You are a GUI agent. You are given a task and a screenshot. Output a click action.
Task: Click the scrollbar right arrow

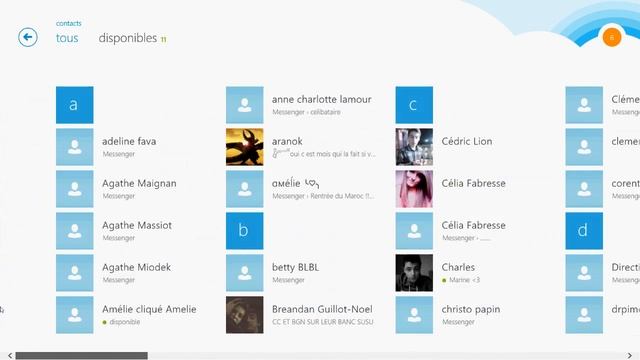pos(630,356)
